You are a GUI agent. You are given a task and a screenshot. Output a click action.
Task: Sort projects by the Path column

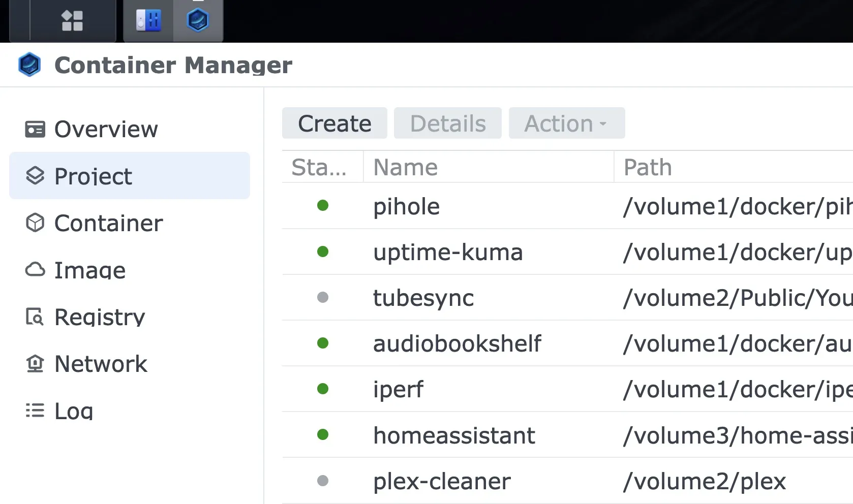647,167
